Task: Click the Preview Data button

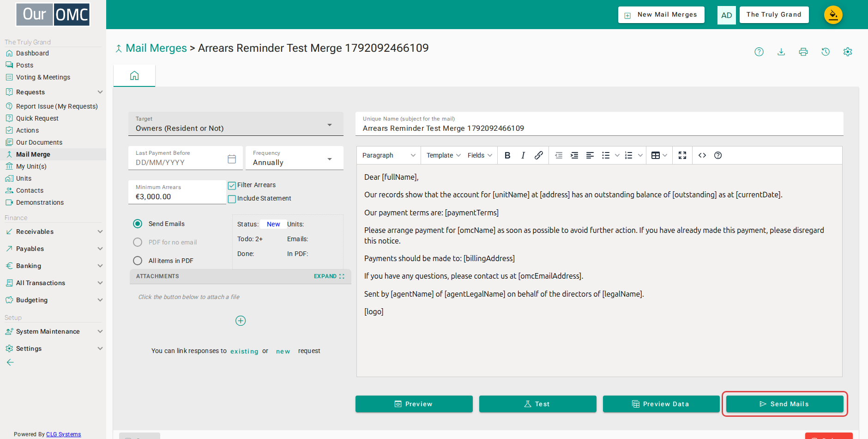Action: [x=661, y=404]
